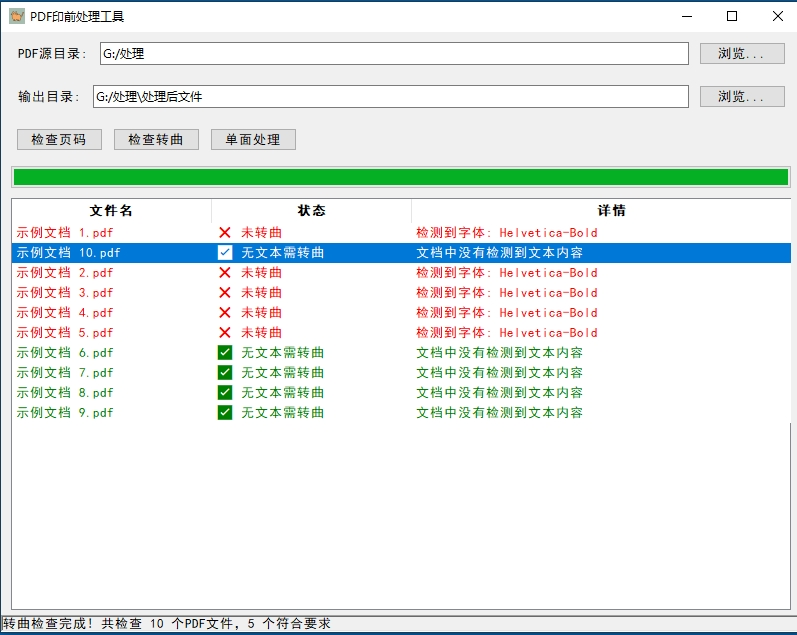Click the red X status icon for 示例文档 3.pdf
Viewport: 797px width, 635px height.
tap(225, 293)
